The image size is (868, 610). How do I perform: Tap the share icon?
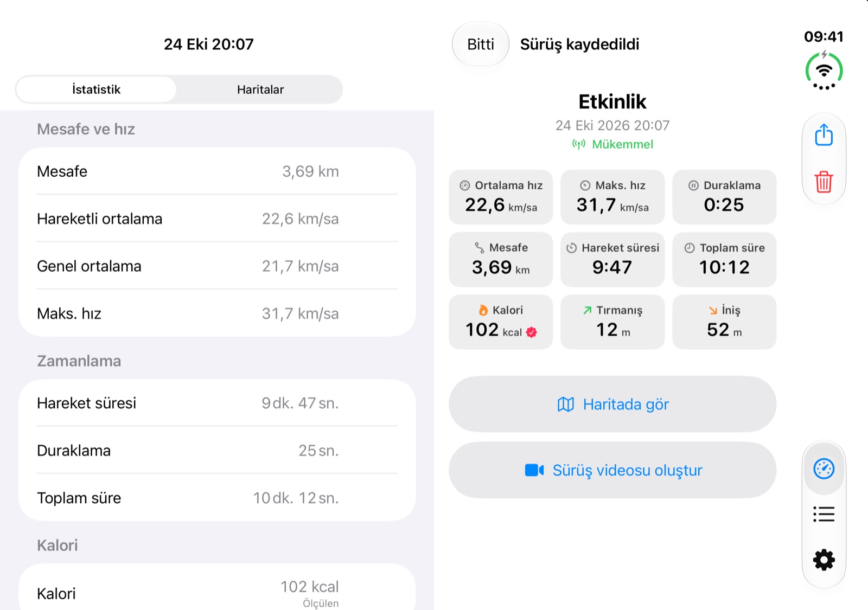point(824,135)
